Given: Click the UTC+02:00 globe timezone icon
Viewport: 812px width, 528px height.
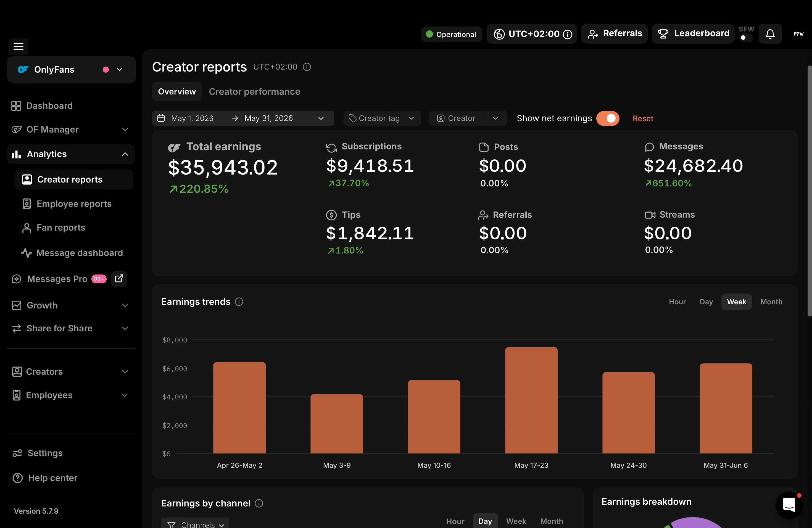Looking at the screenshot, I should point(499,34).
